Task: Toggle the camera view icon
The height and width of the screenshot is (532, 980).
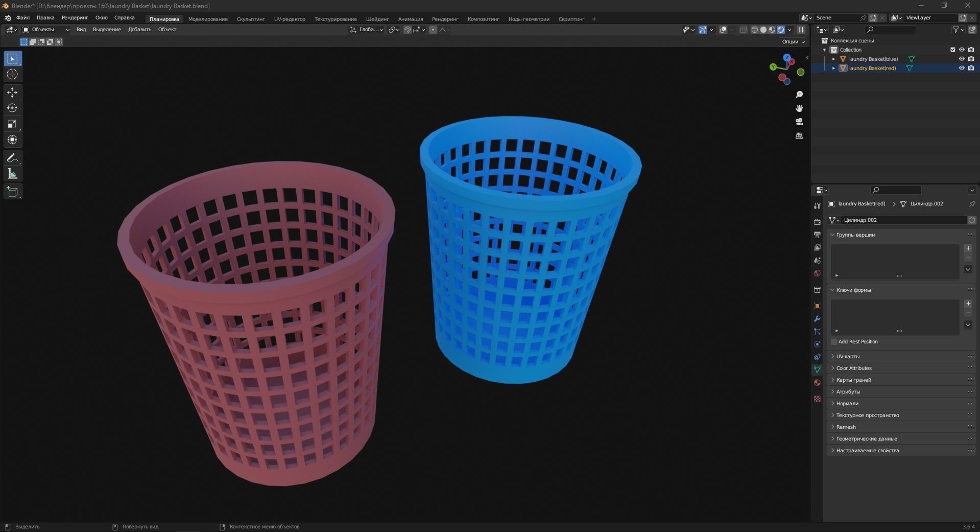Action: [x=799, y=122]
